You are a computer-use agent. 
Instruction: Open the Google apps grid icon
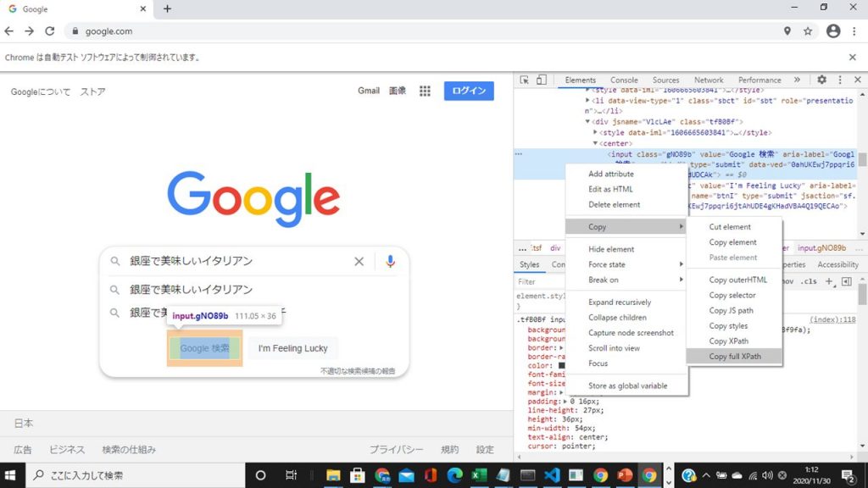coord(426,91)
